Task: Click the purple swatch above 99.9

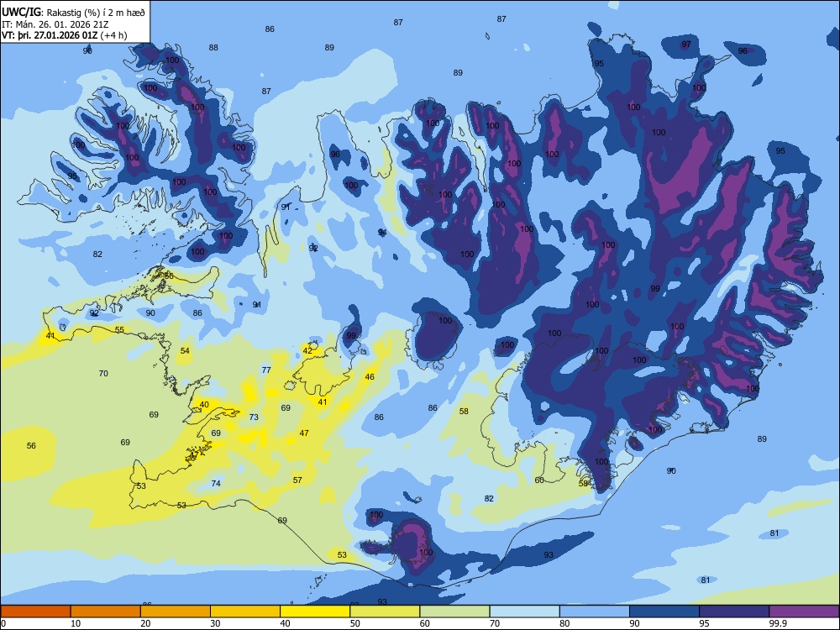Action: tap(804, 612)
